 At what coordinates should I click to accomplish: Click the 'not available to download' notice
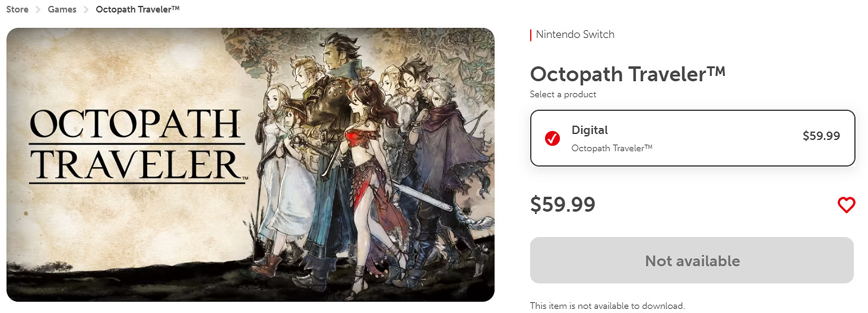607,306
